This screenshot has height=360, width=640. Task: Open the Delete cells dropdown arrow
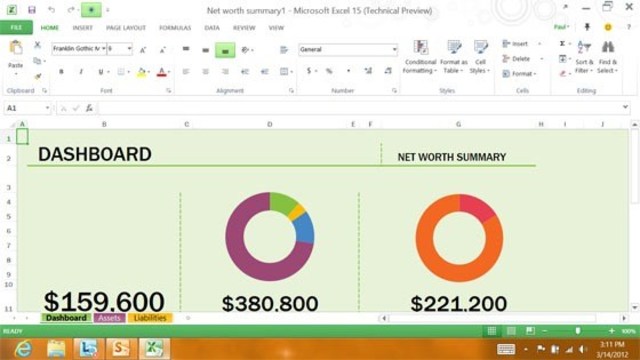(x=542, y=59)
